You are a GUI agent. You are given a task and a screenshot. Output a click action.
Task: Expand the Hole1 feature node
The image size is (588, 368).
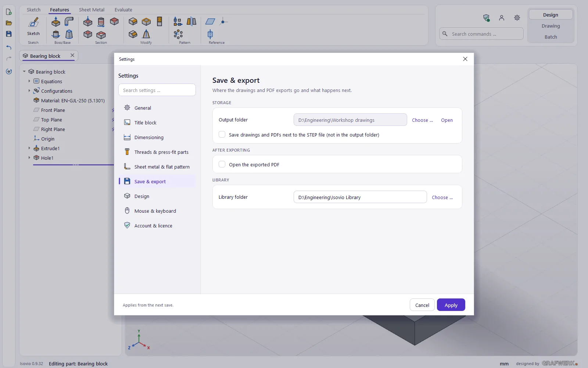click(29, 158)
